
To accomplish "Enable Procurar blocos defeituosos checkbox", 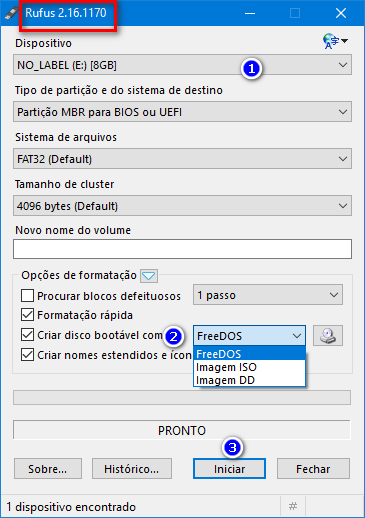I will coord(27,296).
